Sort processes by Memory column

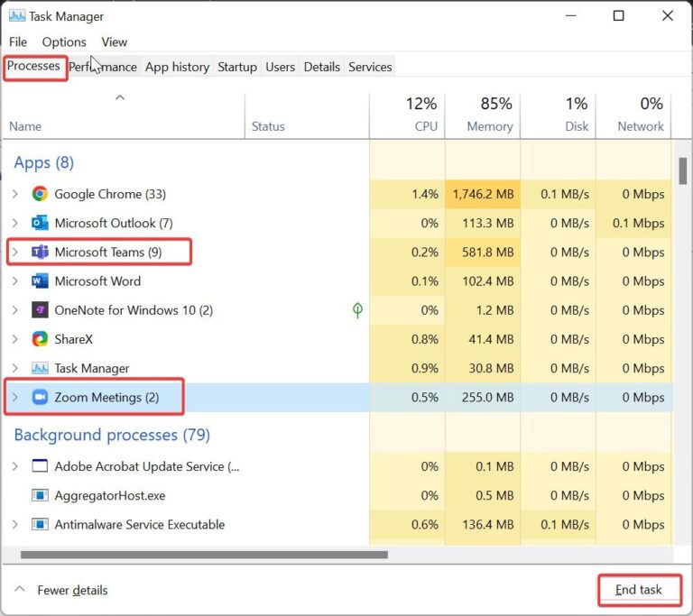(x=483, y=115)
